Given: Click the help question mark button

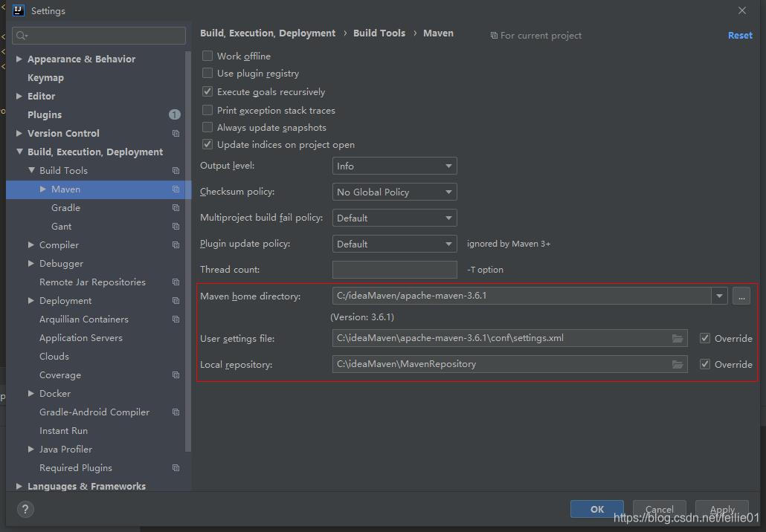Looking at the screenshot, I should coord(25,510).
